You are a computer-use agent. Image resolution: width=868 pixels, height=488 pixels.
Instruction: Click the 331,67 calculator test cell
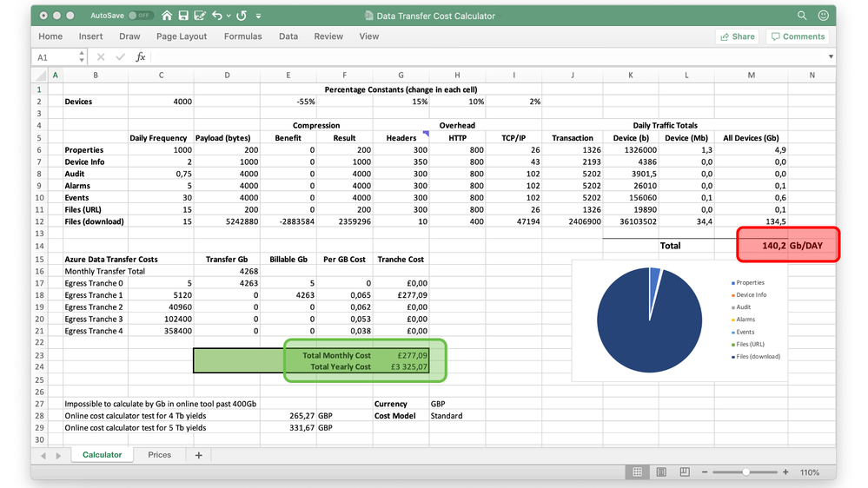coord(288,428)
